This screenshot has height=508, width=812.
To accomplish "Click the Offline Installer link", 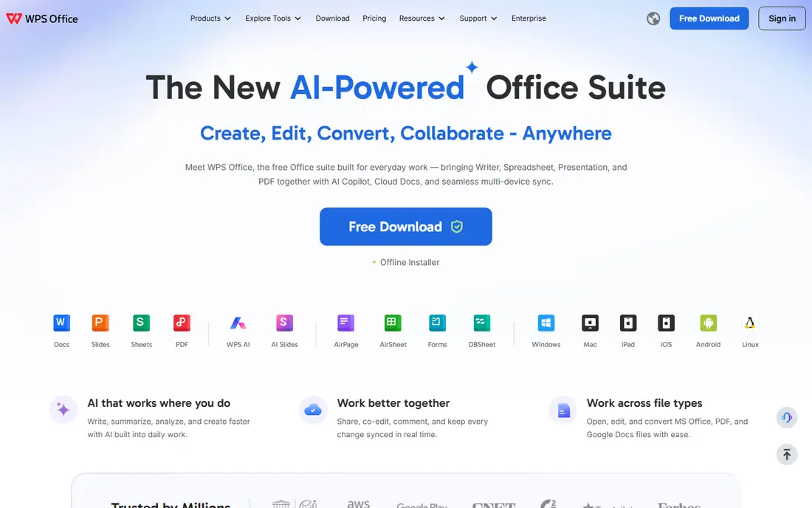I will pyautogui.click(x=409, y=263).
